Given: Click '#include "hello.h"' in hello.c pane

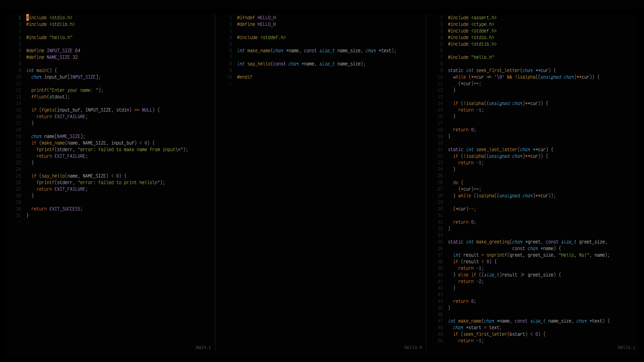Looking at the screenshot, I should (x=471, y=57).
